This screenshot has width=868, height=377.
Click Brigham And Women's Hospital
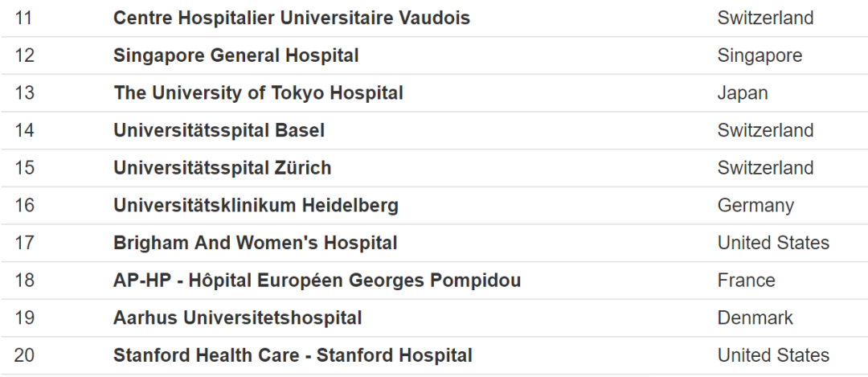click(x=256, y=243)
